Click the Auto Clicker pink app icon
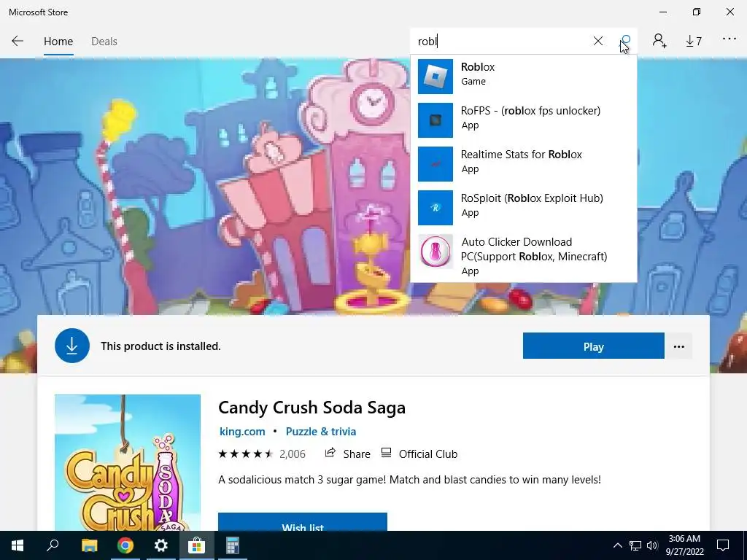The image size is (747, 560). (x=436, y=252)
